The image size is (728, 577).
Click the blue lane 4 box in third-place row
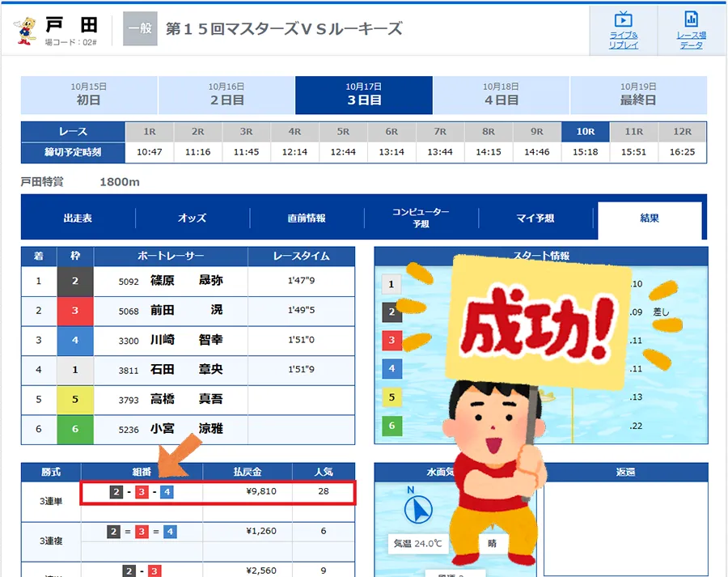tap(75, 341)
